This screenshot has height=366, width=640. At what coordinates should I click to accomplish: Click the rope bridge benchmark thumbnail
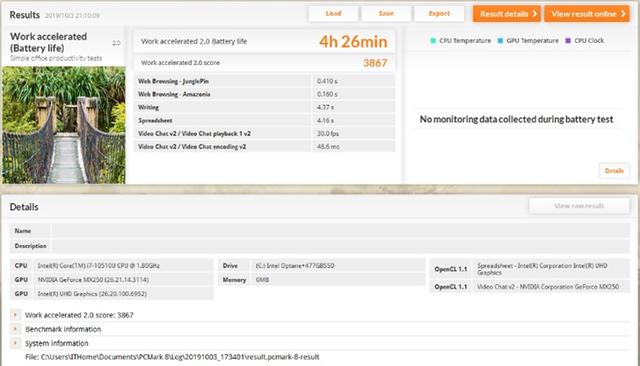[x=64, y=125]
